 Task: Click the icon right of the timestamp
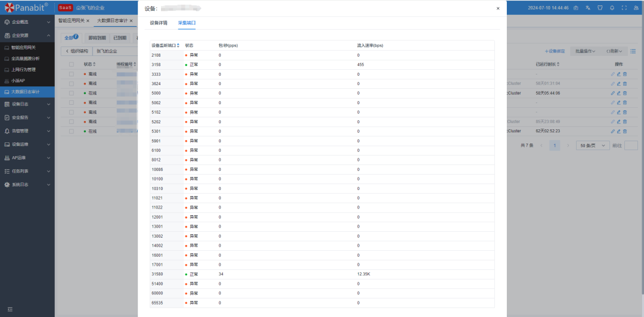[x=576, y=8]
